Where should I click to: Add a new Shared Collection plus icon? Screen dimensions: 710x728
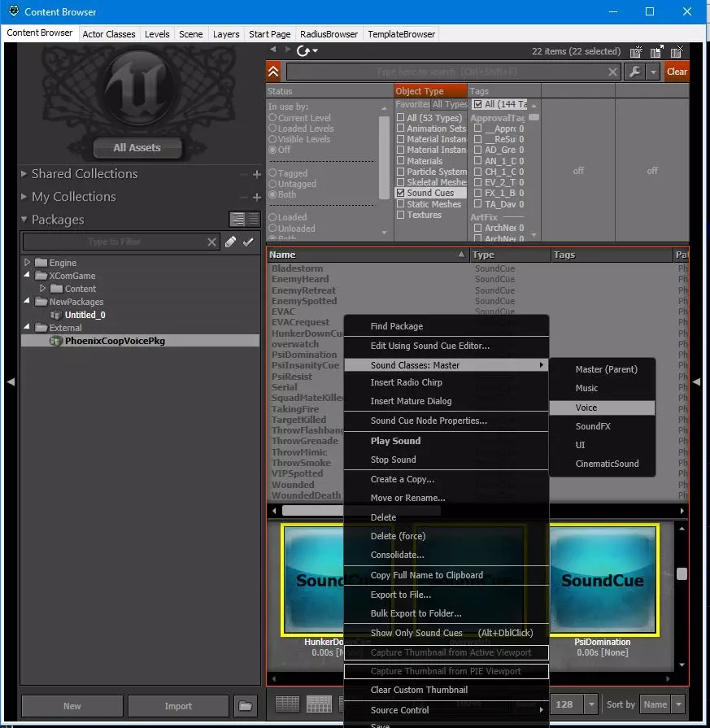point(257,175)
